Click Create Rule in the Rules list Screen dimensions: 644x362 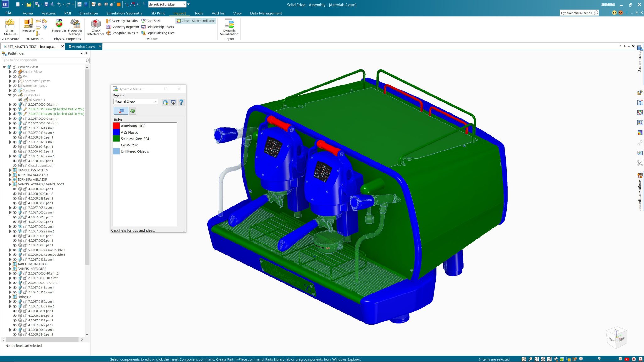tap(129, 145)
